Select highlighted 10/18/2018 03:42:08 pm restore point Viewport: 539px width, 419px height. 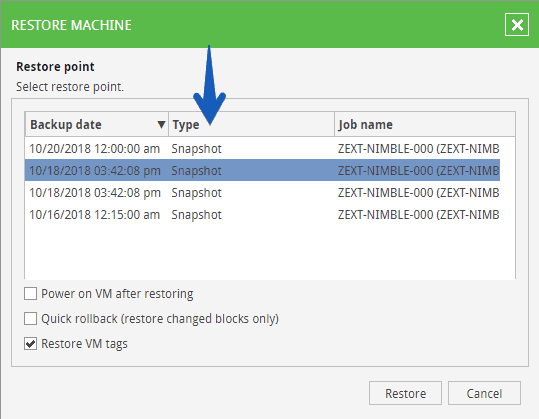click(262, 170)
